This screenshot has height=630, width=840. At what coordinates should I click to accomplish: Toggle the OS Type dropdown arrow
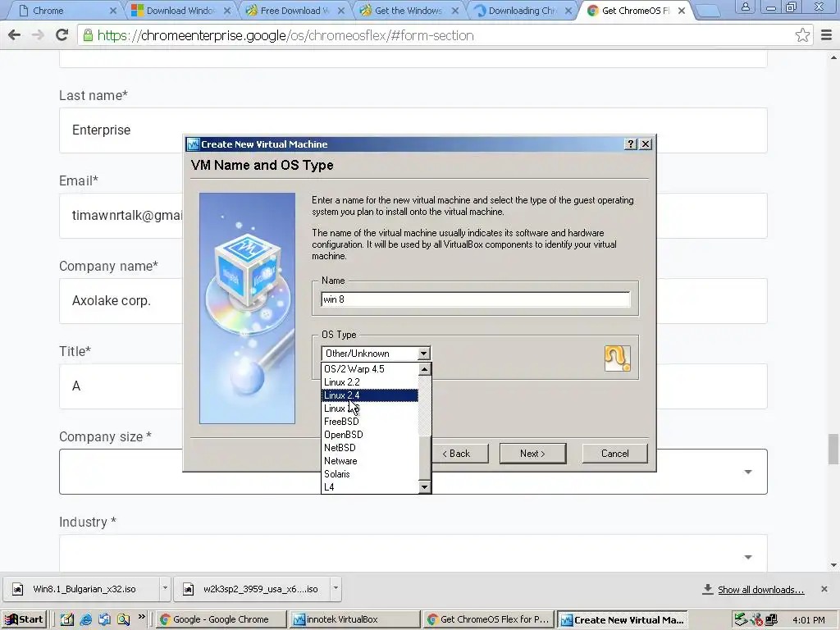[x=424, y=354]
